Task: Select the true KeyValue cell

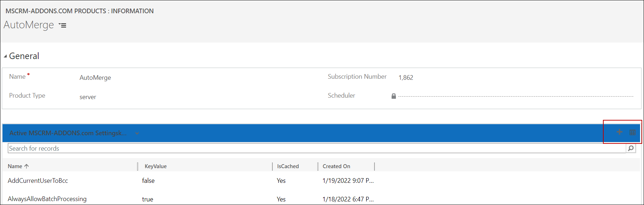Action: [x=147, y=199]
